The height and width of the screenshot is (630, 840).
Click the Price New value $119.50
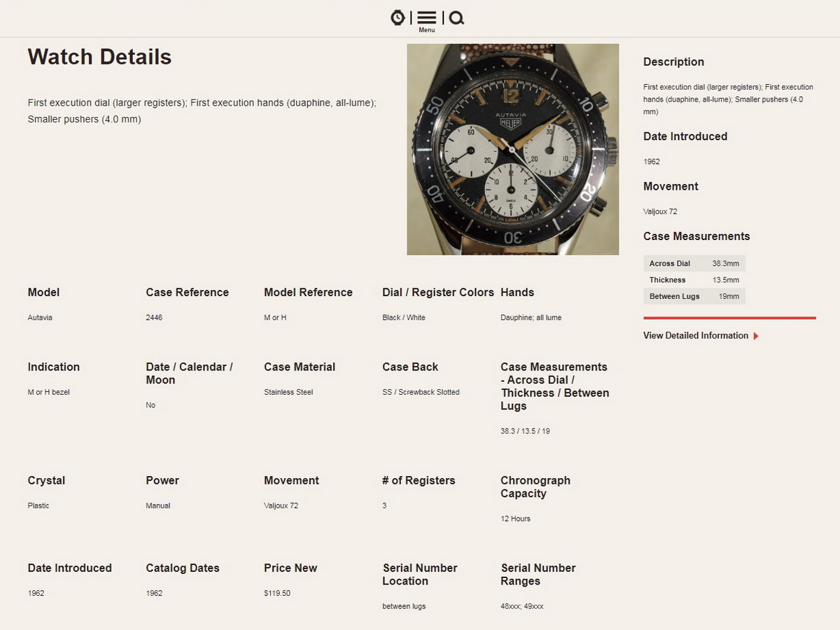[x=276, y=594]
